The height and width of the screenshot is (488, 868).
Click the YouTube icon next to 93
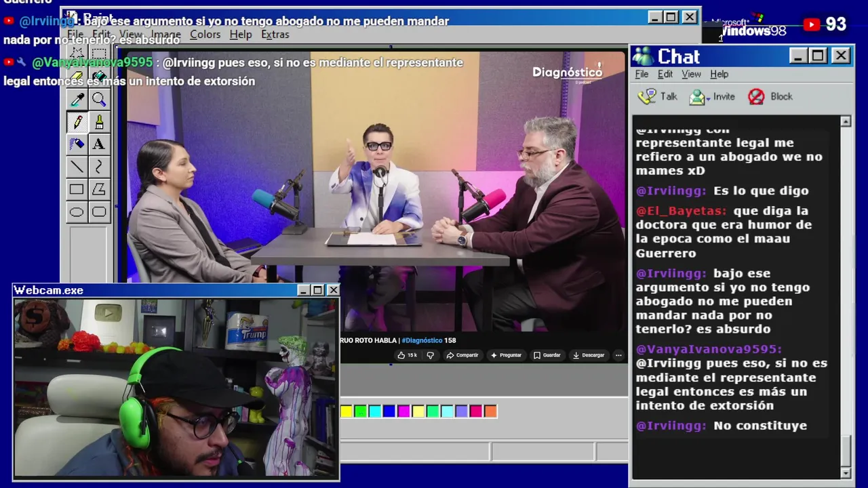click(811, 24)
